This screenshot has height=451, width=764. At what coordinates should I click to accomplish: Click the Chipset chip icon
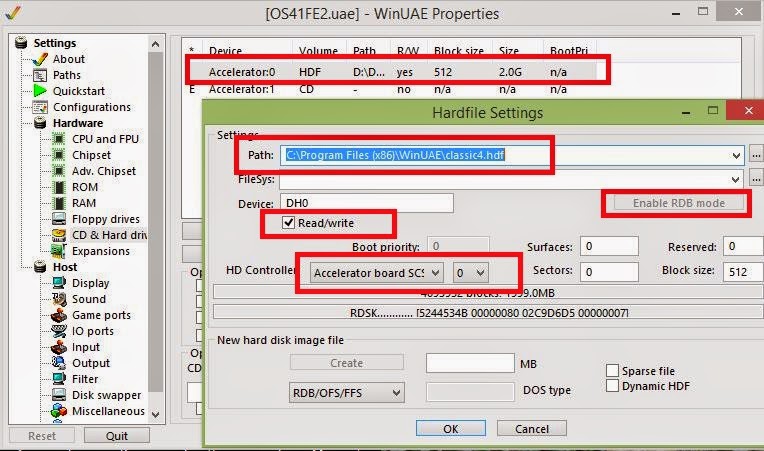pyautogui.click(x=59, y=155)
